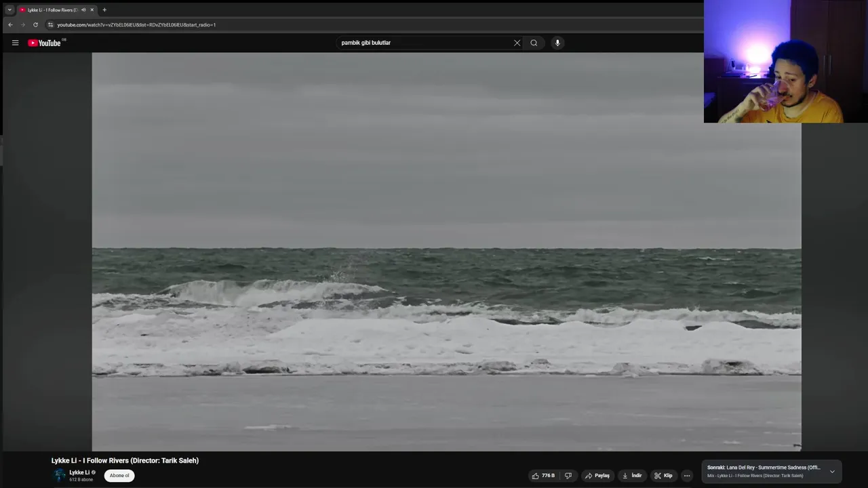The width and height of the screenshot is (868, 488).
Task: Pause the video by clicking the player
Action: coord(446,251)
